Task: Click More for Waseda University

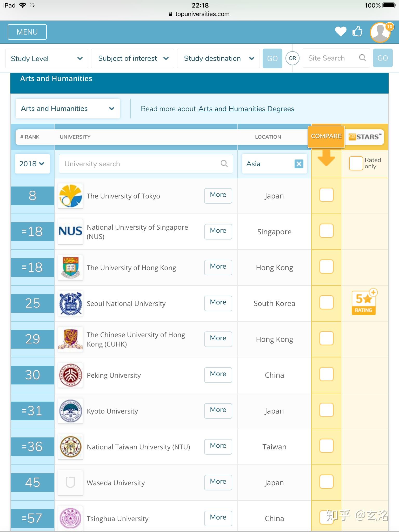Action: click(218, 482)
